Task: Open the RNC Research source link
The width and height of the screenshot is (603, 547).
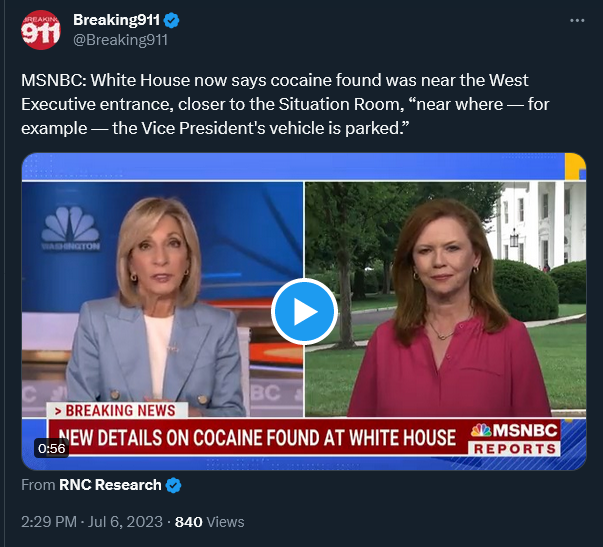Action: (x=110, y=485)
